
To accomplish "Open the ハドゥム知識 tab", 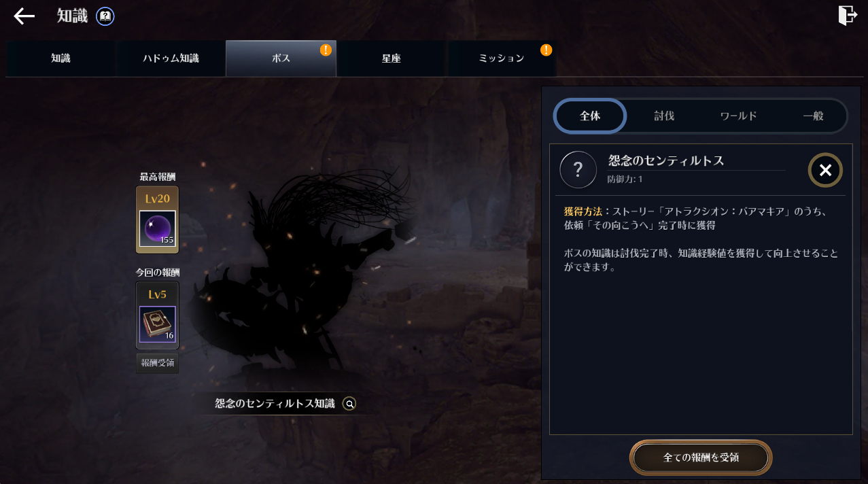I will tap(171, 58).
